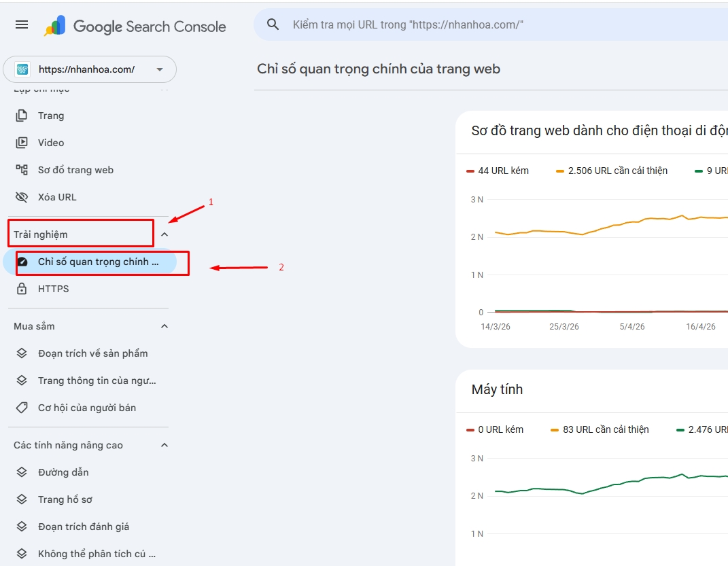
Task: Collapse the Trải nghiệm section chevron
Action: pos(164,234)
